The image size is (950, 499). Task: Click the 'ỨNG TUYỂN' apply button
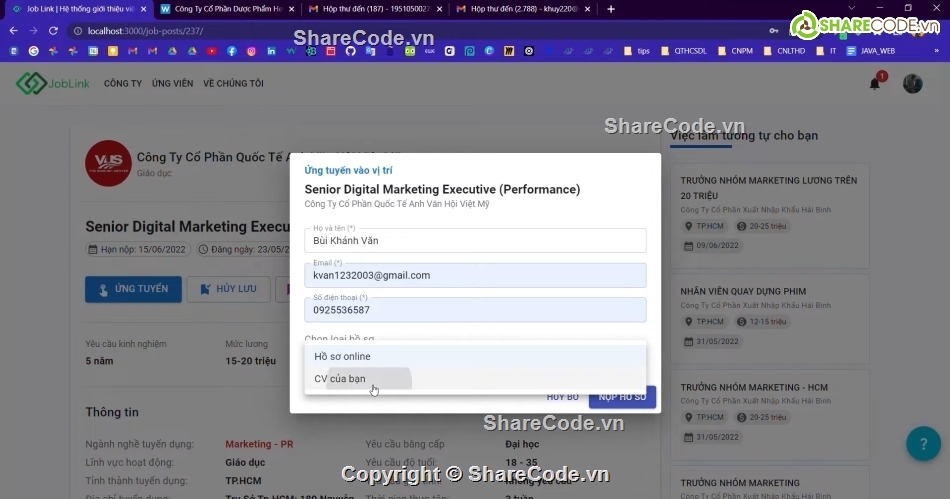coord(133,289)
